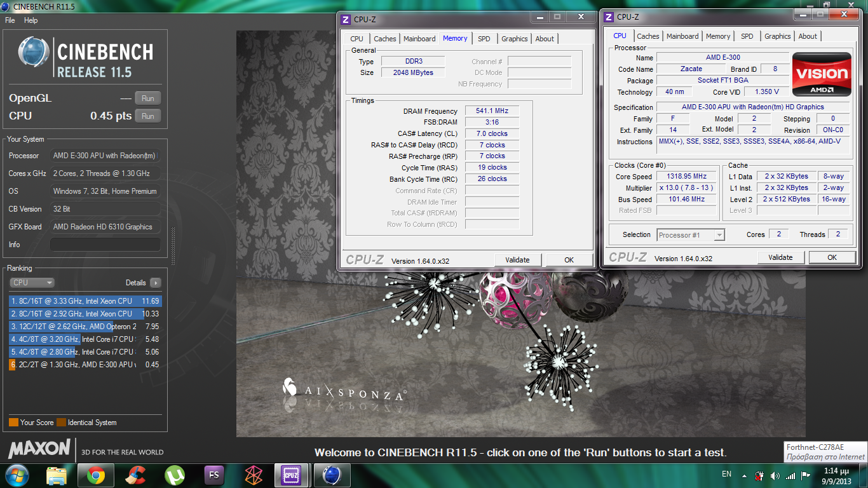Open the volume speaker tray icon
Screen dimensions: 868x488
[775, 475]
